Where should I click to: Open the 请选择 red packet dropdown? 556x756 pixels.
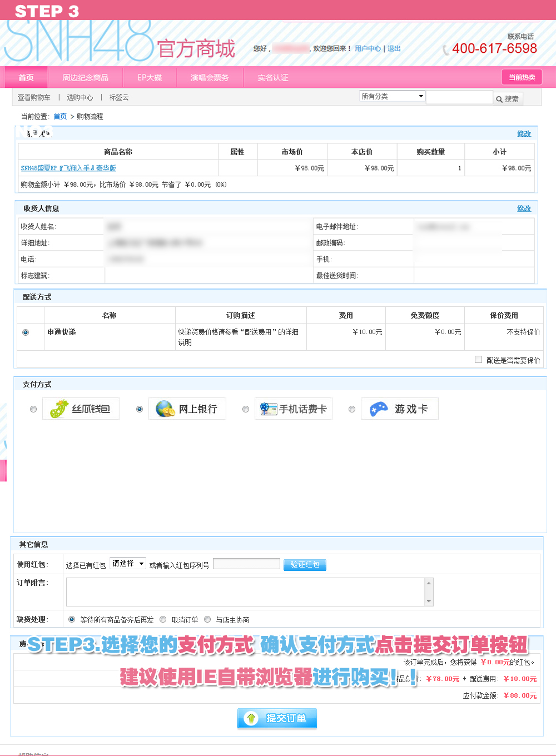128,563
